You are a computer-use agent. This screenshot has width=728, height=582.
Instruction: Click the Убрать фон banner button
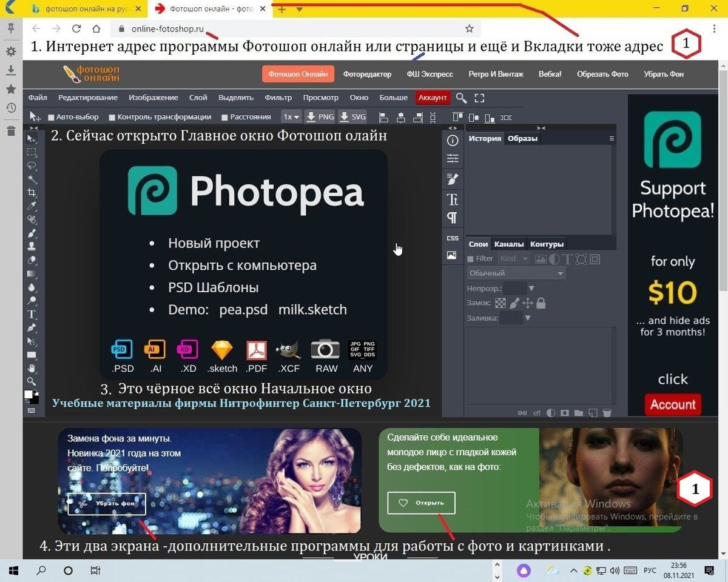tap(107, 503)
